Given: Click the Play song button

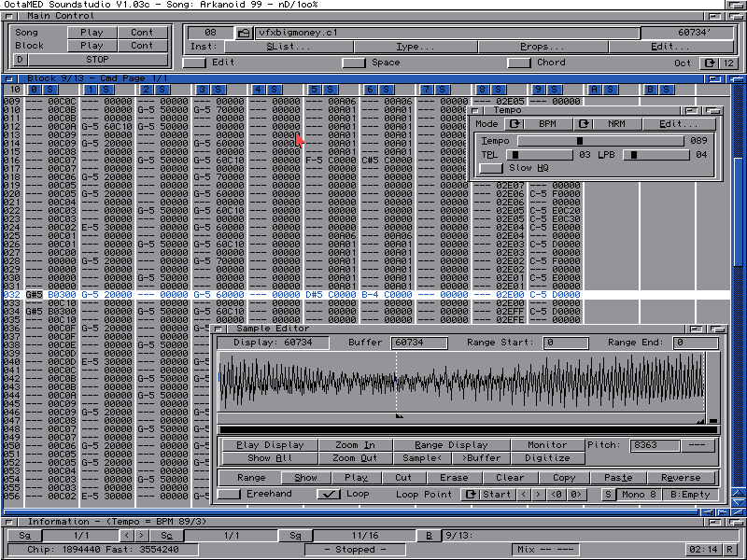Looking at the screenshot, I should 92,33.
